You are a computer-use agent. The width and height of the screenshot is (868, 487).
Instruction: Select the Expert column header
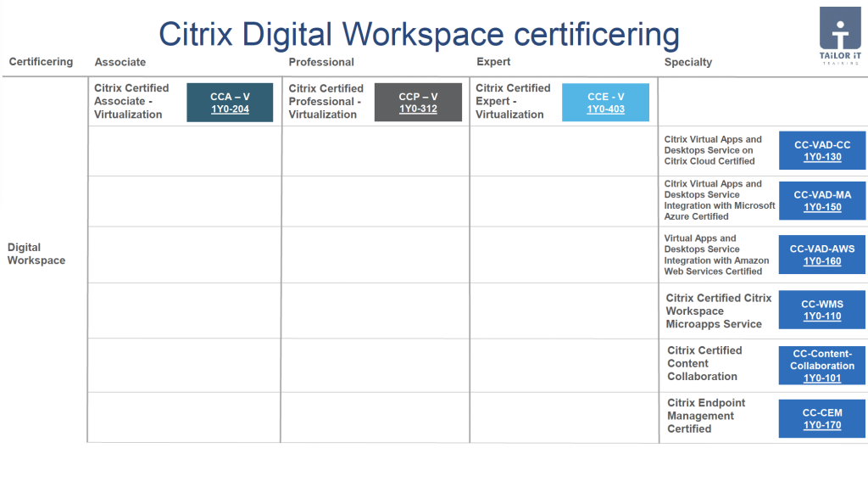point(493,62)
